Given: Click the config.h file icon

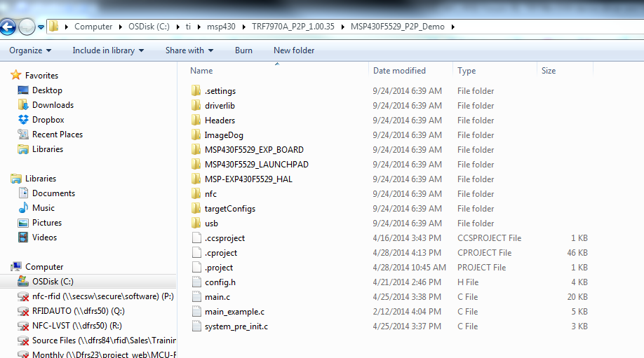Looking at the screenshot, I should 196,282.
